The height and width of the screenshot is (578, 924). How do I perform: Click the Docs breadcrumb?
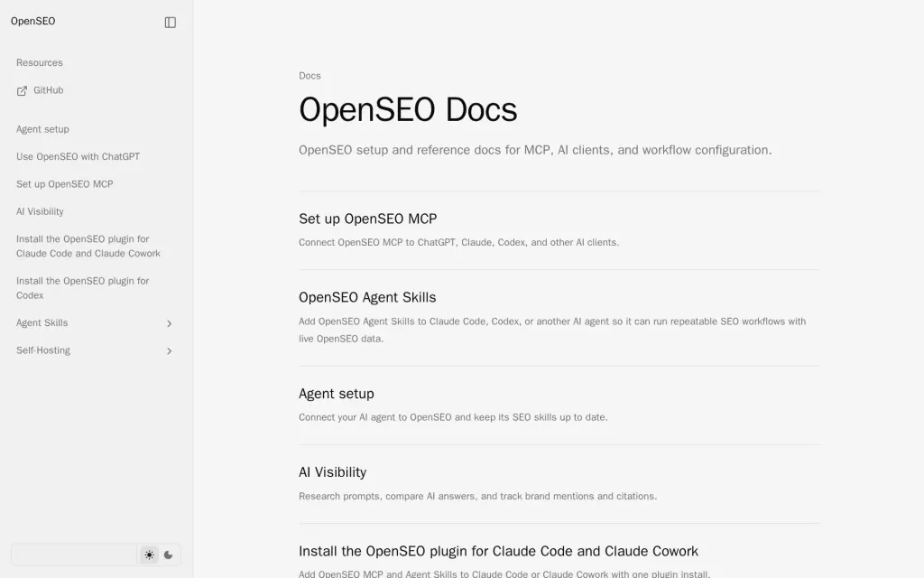coord(310,76)
